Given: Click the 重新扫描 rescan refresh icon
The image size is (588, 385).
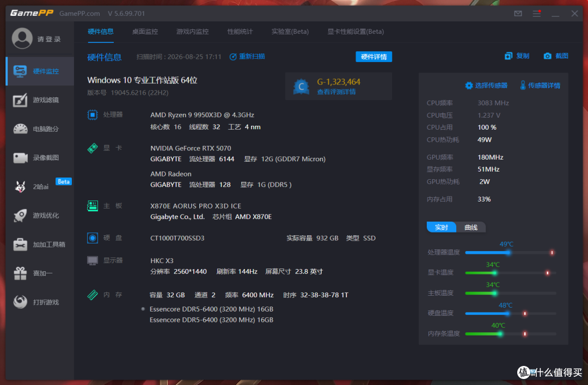Looking at the screenshot, I should pyautogui.click(x=233, y=57).
